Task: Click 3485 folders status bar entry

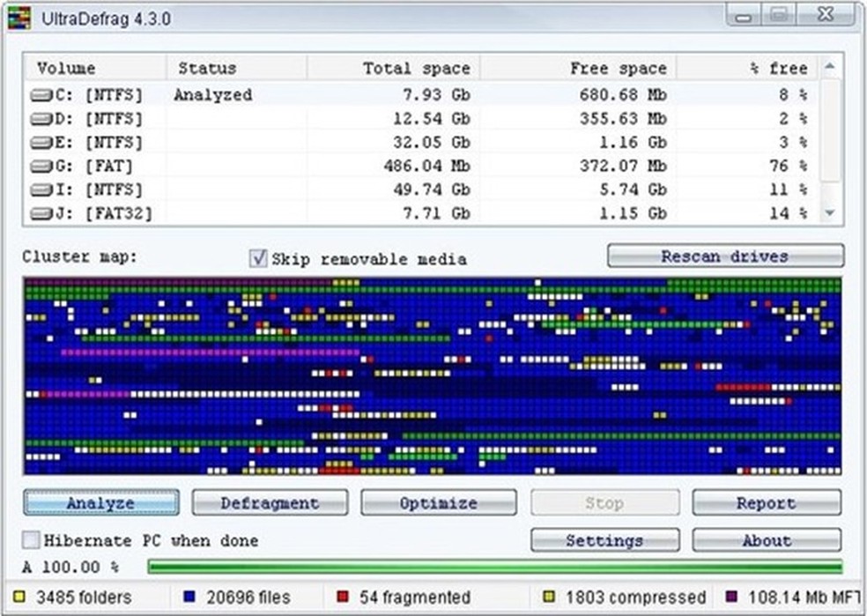Action: (x=84, y=597)
